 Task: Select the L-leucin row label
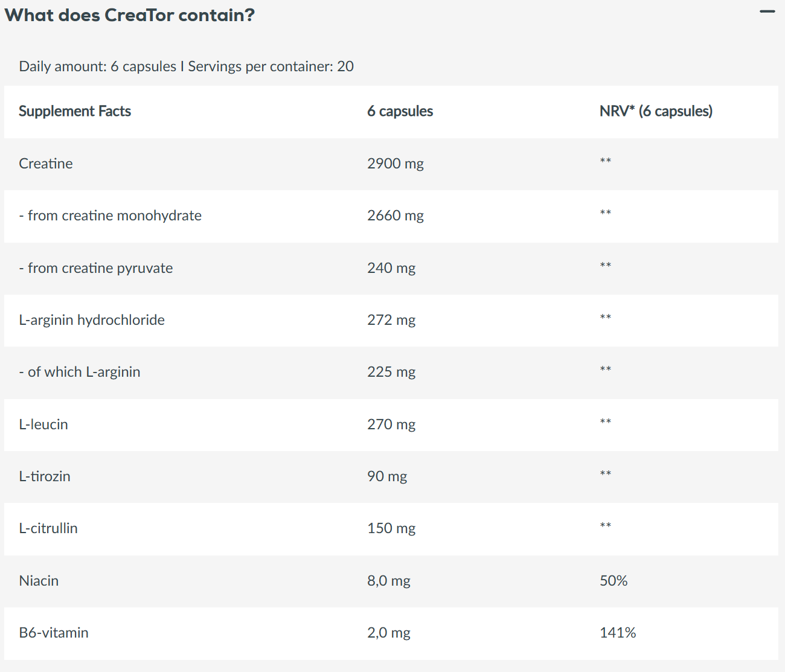pyautogui.click(x=43, y=424)
